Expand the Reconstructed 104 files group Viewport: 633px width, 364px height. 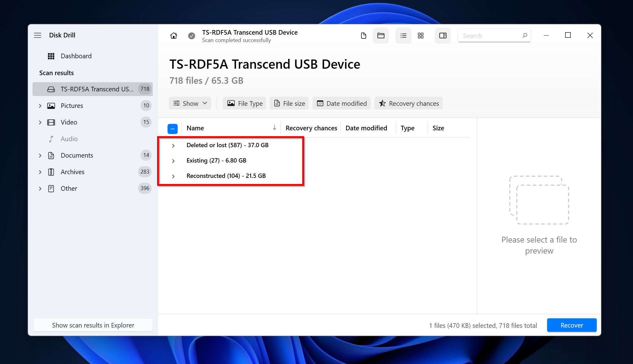tap(173, 175)
